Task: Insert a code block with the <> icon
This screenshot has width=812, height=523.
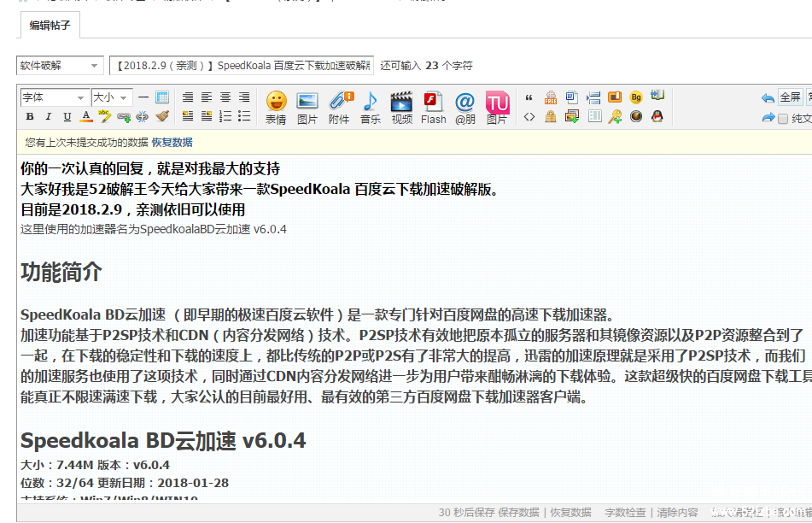Action: tap(529, 116)
